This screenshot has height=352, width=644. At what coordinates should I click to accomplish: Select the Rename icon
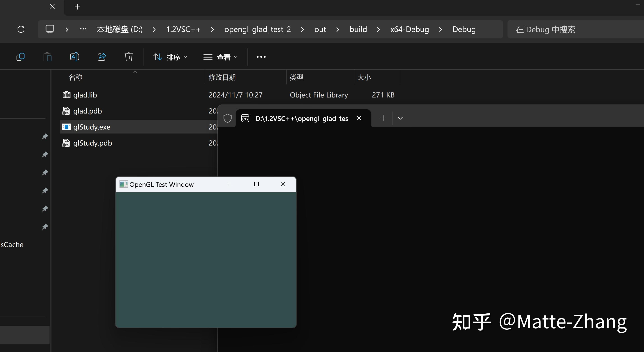74,57
